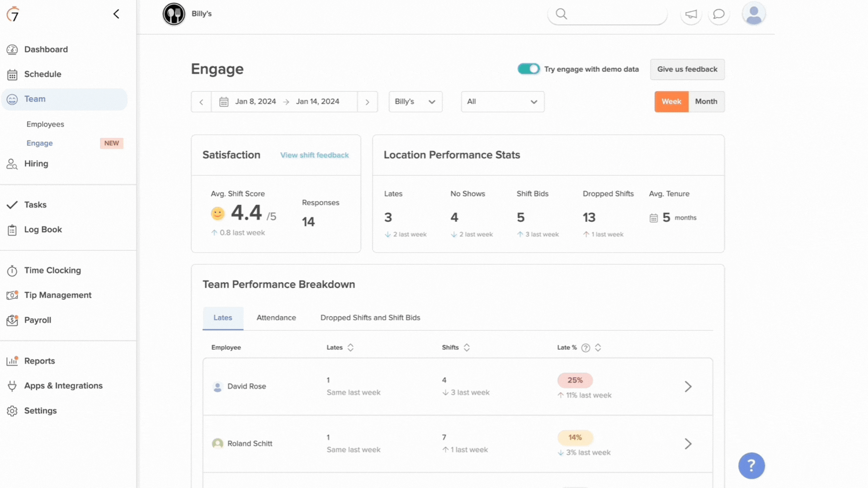The height and width of the screenshot is (488, 868).
Task: Click the user profile avatar
Action: (754, 14)
